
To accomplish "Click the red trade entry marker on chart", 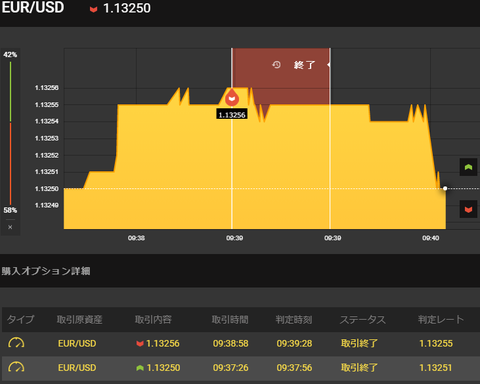I will click(x=232, y=98).
